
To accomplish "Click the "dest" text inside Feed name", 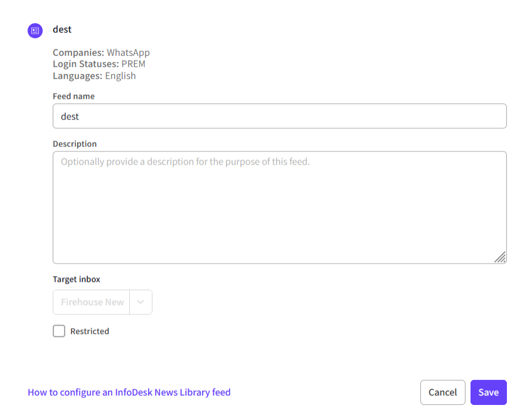I will point(70,116).
